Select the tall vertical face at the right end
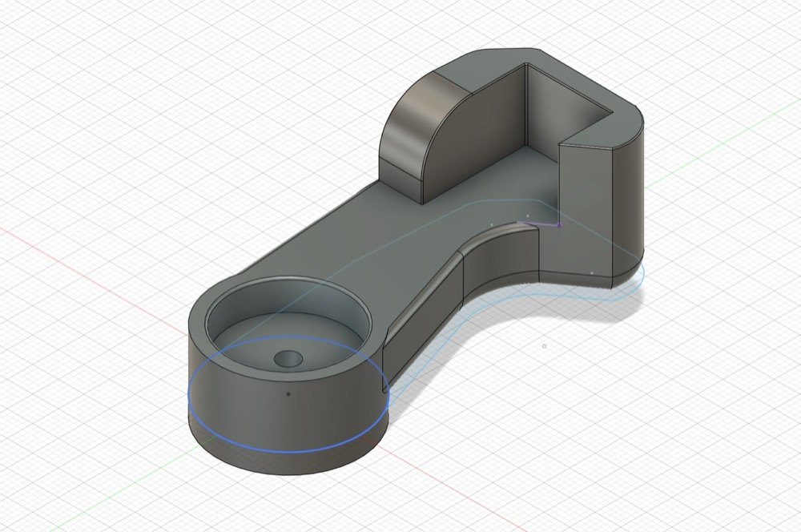 (x=586, y=210)
